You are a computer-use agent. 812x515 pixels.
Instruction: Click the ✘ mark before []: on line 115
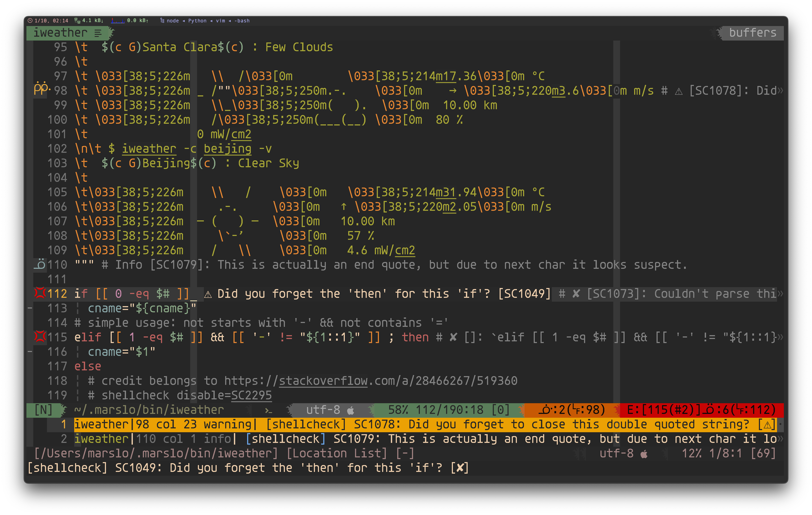click(x=454, y=338)
